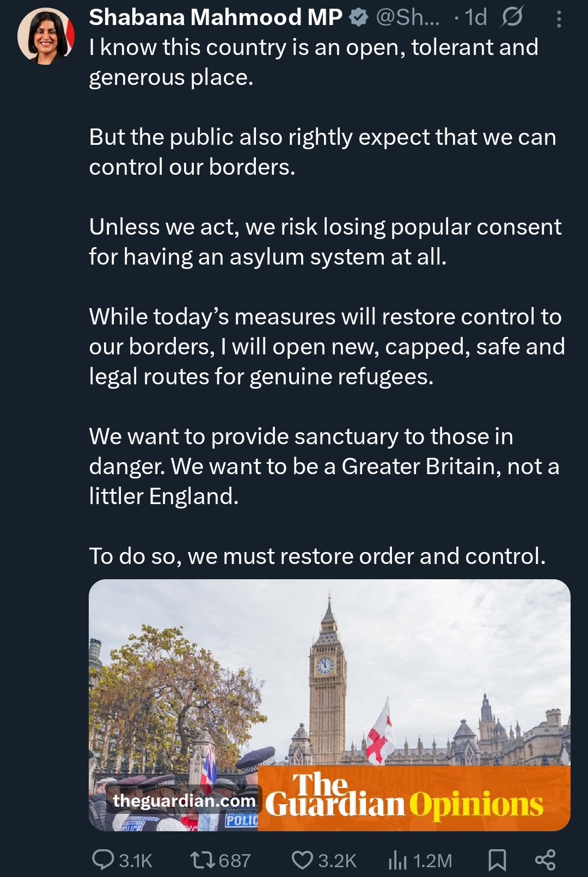Click the 1.2M views count

tap(433, 861)
